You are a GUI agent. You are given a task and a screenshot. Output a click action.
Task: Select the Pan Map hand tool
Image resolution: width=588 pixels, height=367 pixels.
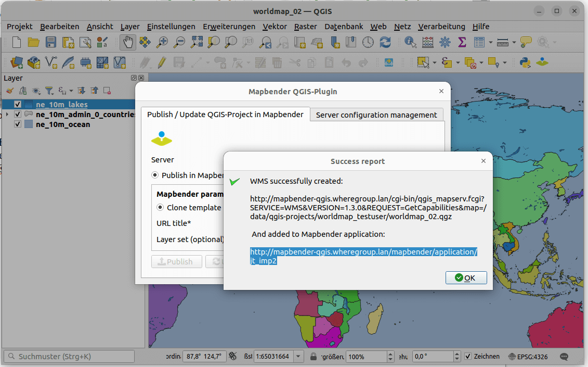tap(128, 42)
